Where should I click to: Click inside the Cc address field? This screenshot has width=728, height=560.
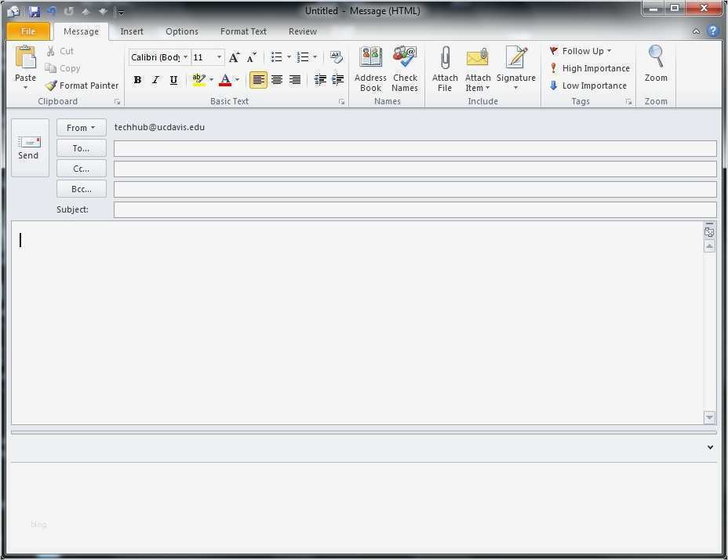(x=415, y=169)
